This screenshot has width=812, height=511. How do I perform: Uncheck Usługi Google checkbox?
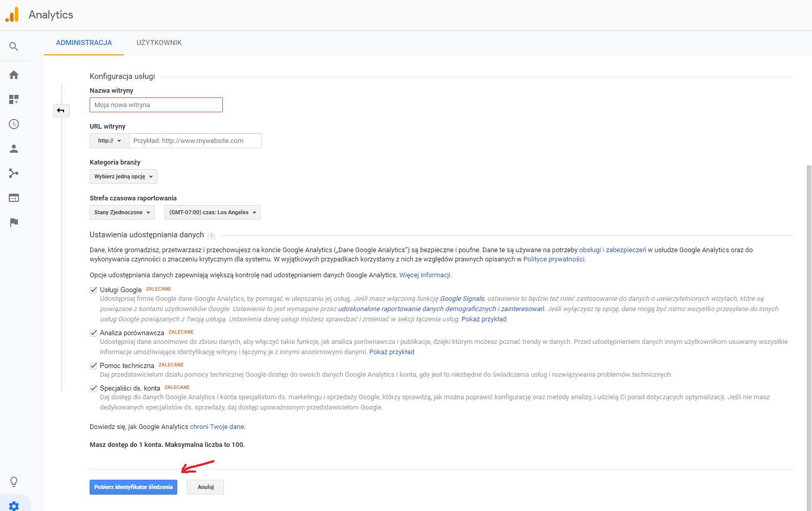[93, 290]
